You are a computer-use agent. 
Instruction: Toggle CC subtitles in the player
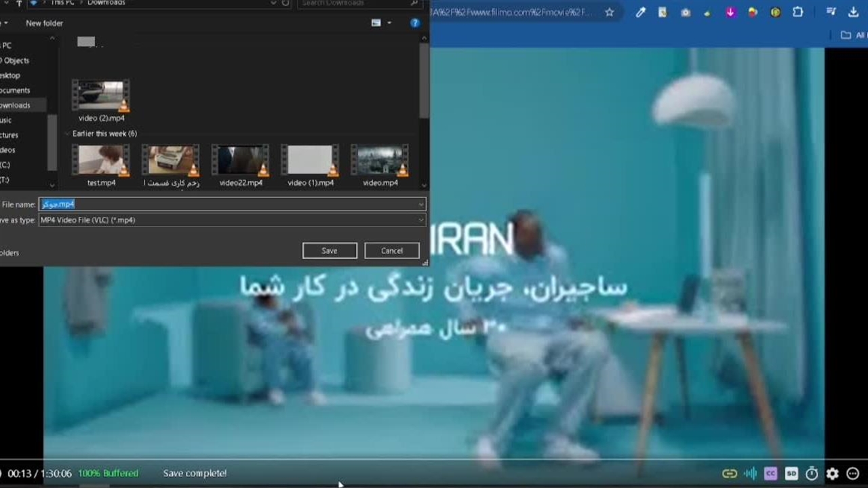(x=770, y=474)
